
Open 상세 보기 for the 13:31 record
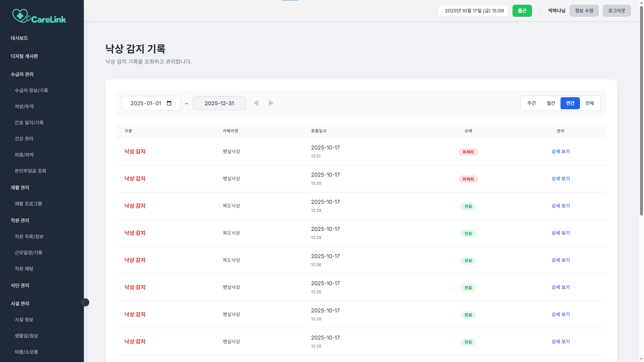(560, 152)
